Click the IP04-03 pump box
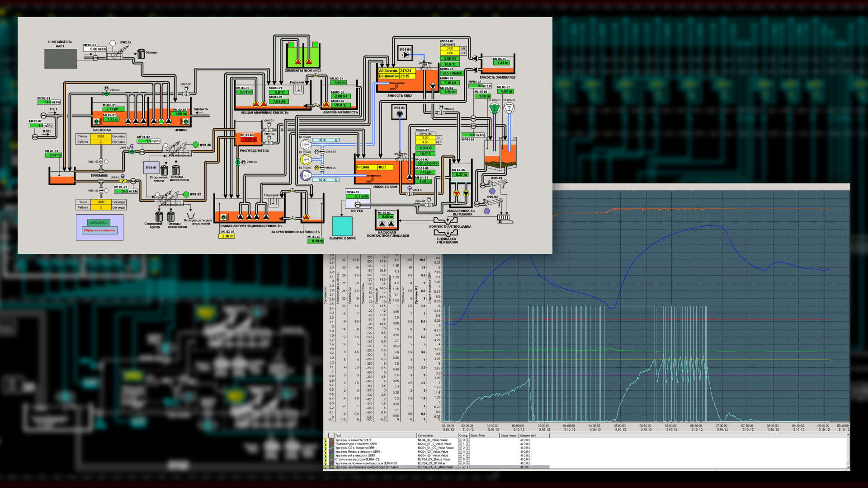The width and height of the screenshot is (868, 488). point(399,113)
